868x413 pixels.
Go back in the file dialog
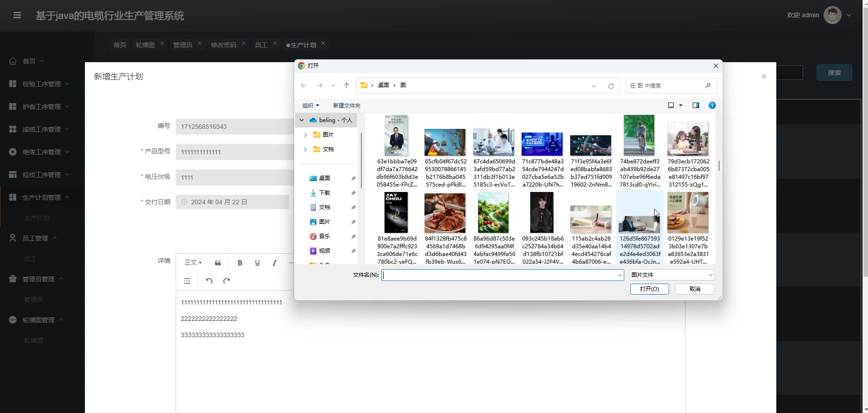click(x=304, y=85)
